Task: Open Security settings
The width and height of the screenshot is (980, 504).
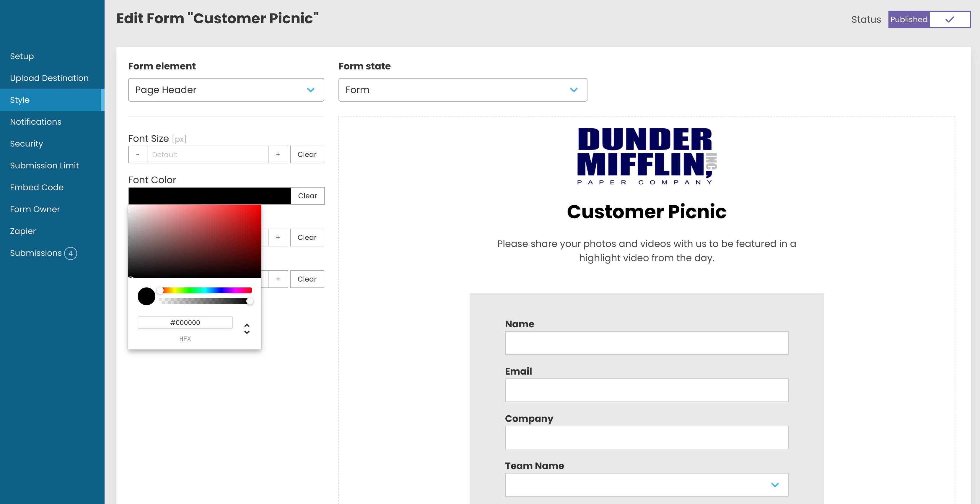Action: coord(26,144)
